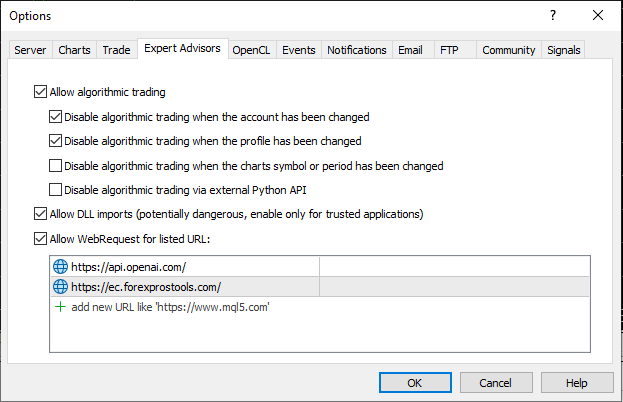Enable disable trading via external Python API
Image resolution: width=623 pixels, height=402 pixels.
55,190
